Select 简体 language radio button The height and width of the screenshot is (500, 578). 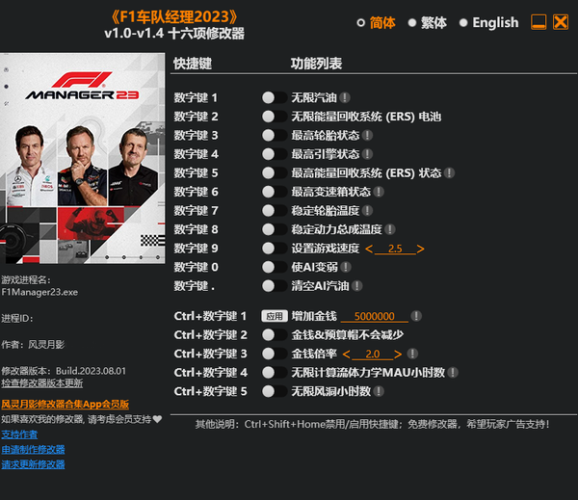click(361, 23)
